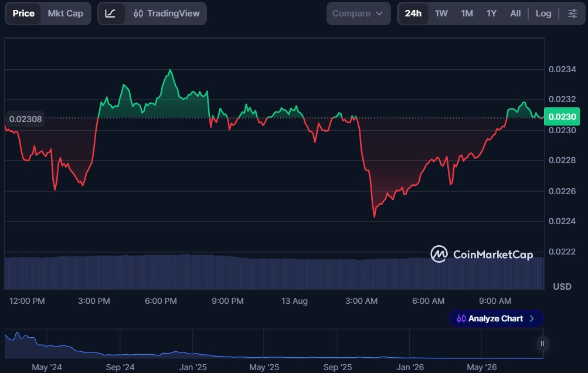The height and width of the screenshot is (373, 588).
Task: Click the 0.02308 opening price label
Action: click(25, 119)
